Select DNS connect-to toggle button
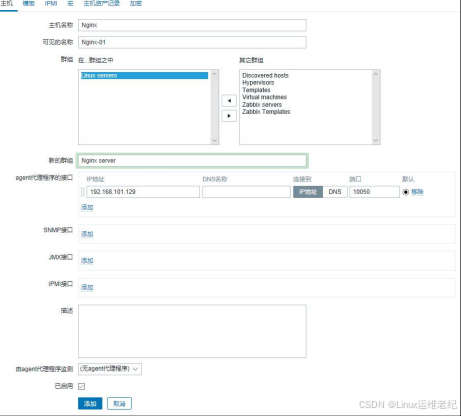This screenshot has width=461, height=416. tap(335, 192)
